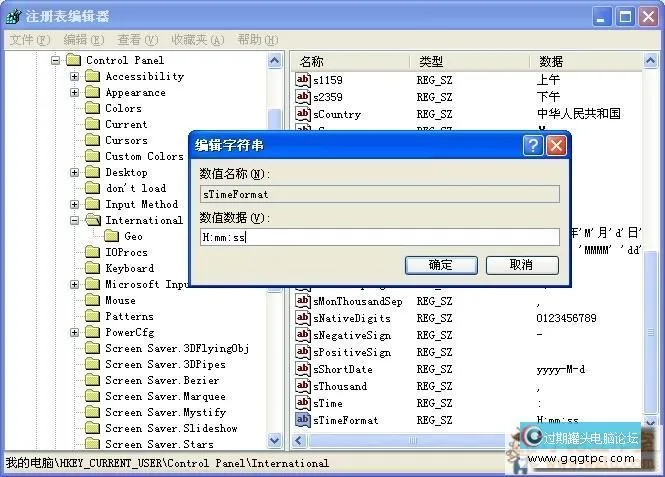Click the 数值名称 sTimeFormat field
The height and width of the screenshot is (477, 665).
coord(380,194)
